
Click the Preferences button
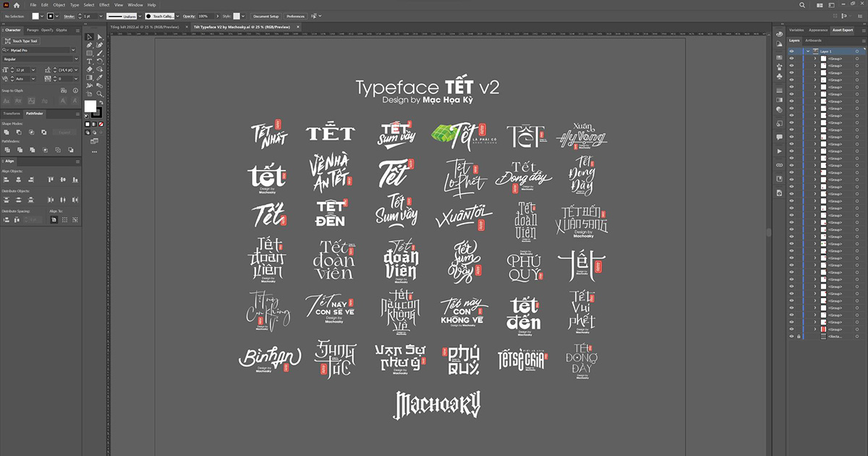click(295, 16)
